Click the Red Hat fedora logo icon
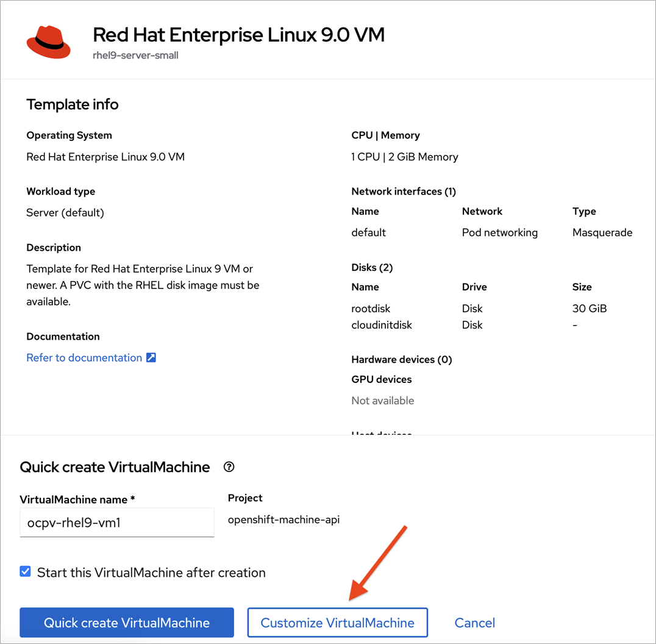 point(49,42)
